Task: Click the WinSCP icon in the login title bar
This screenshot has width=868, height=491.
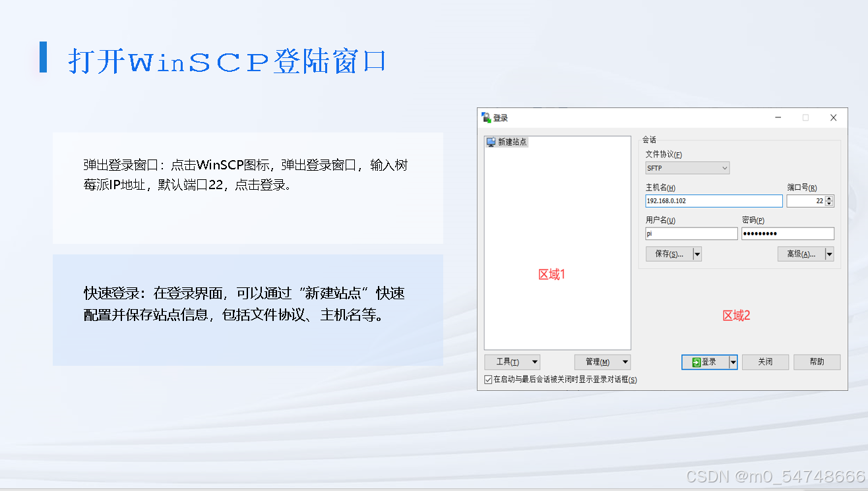Action: [486, 117]
